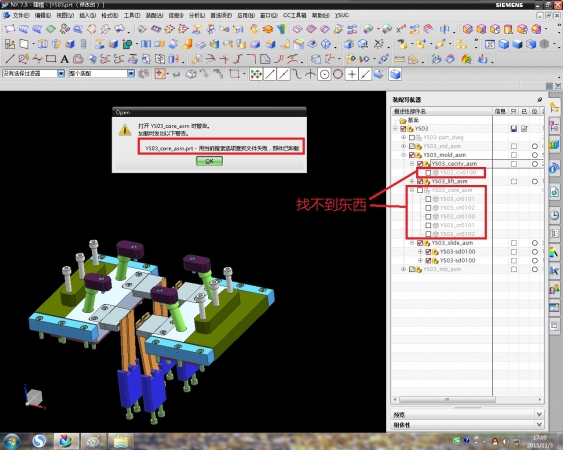The height and width of the screenshot is (450, 563).
Task: Click the NX logo icon beside 文件
Action: tap(6, 15)
